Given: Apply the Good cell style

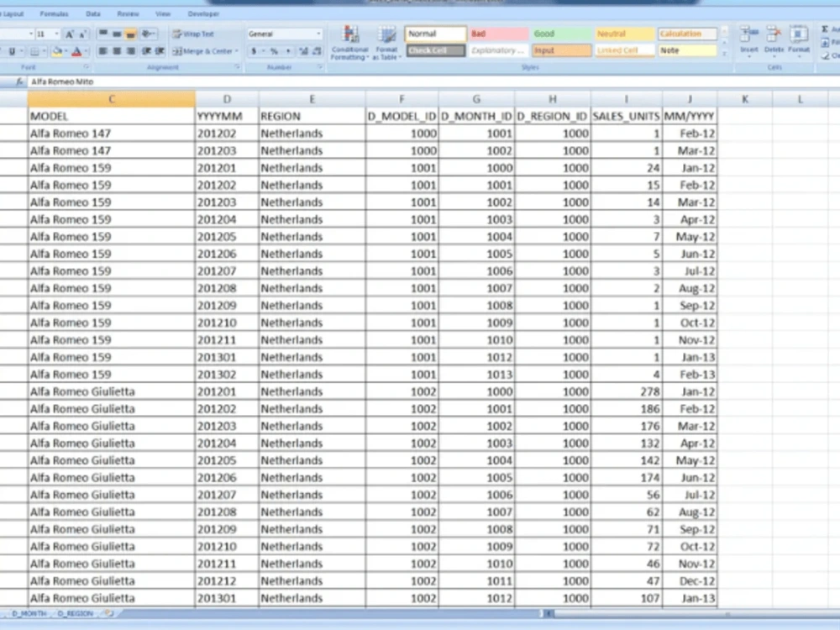Looking at the screenshot, I should pos(561,34).
